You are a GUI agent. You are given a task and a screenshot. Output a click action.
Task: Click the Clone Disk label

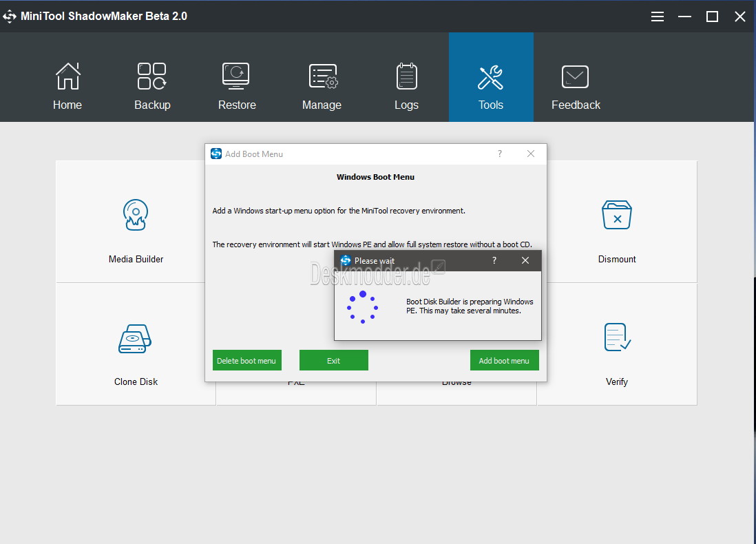click(136, 381)
